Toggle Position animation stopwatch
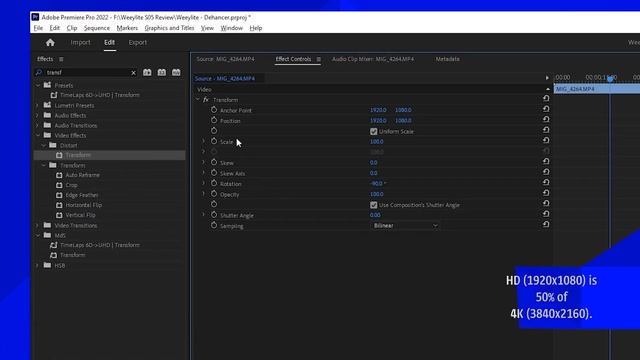The height and width of the screenshot is (360, 640). coord(214,120)
